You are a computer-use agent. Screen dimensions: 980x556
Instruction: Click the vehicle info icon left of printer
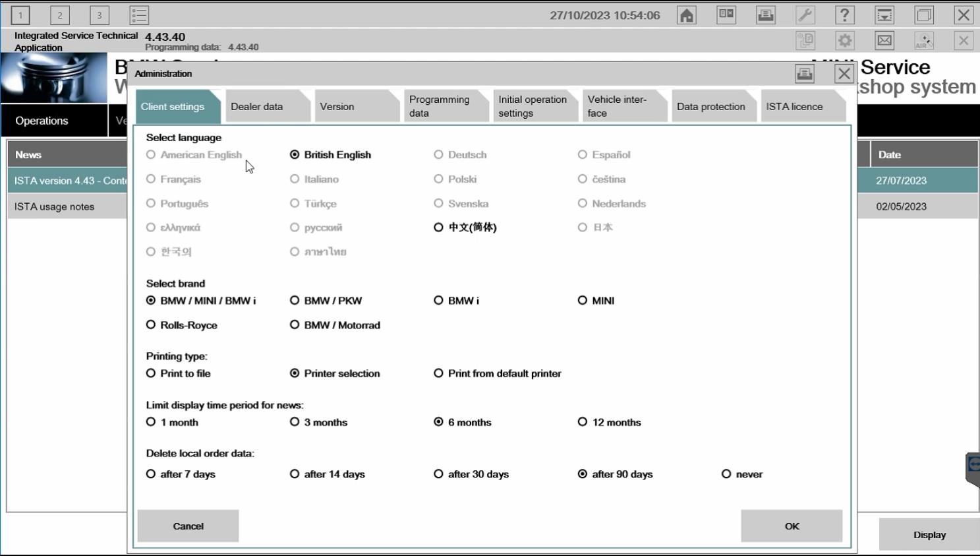click(726, 15)
